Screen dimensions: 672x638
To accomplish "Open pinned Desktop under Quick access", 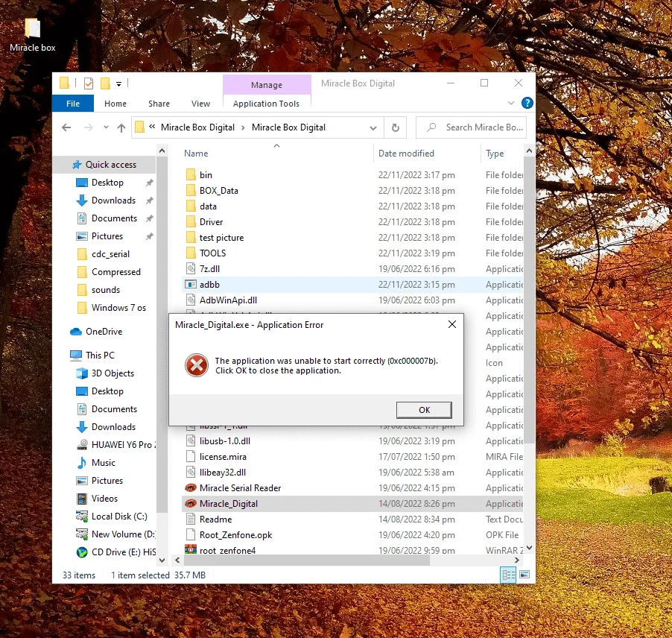I will coord(107,183).
